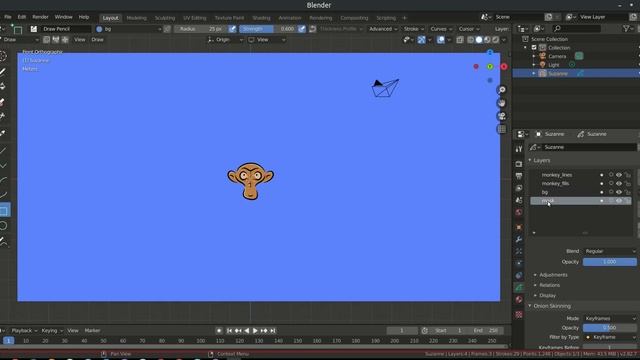Select wireframe viewport shading mode

471,40
